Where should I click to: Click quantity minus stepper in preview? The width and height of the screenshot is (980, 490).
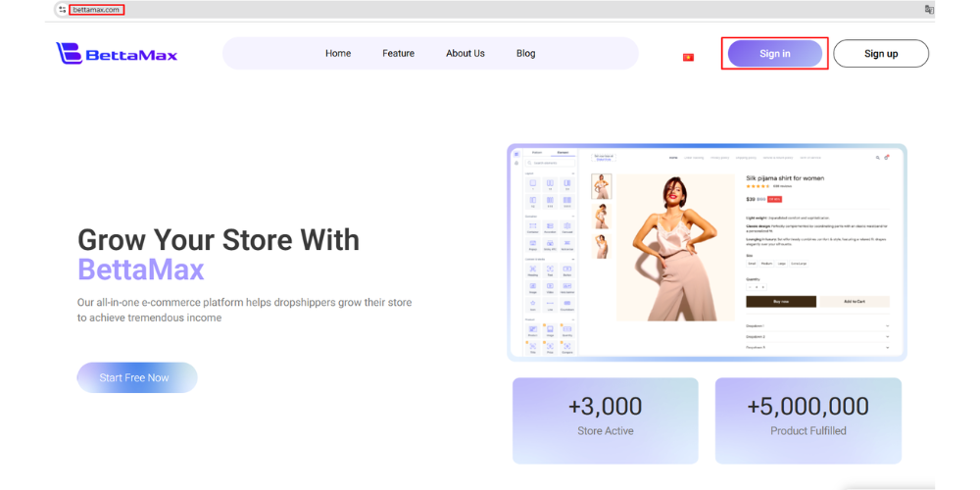[x=750, y=287]
